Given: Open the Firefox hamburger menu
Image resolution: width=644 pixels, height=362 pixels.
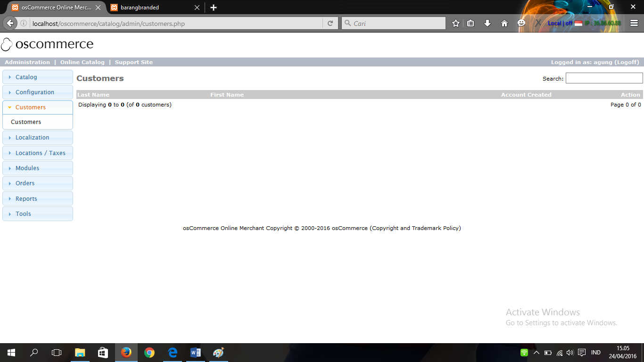Looking at the screenshot, I should 634,23.
